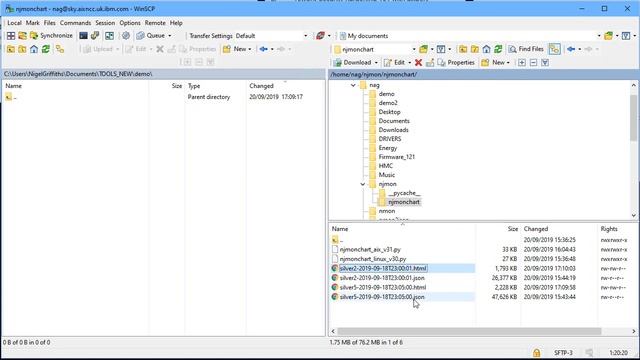The image size is (640, 360).
Task: Click the disconnect session icon
Action: coord(320,36)
